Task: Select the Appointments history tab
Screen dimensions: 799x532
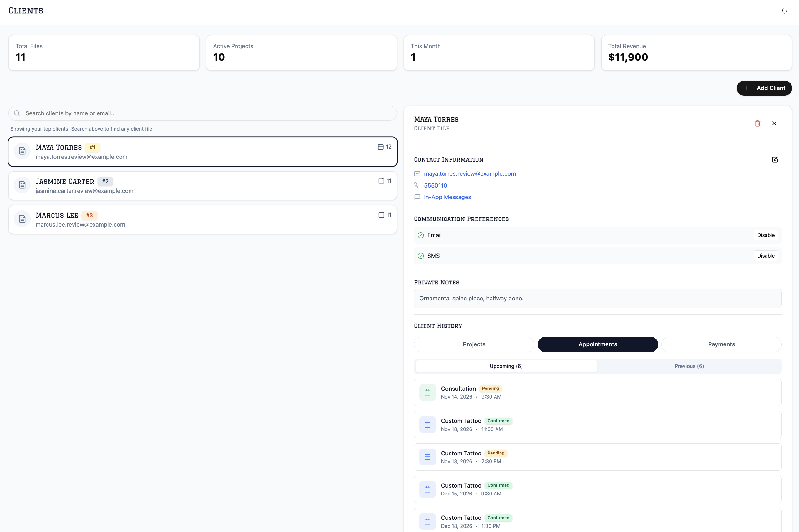Action: tap(598, 344)
